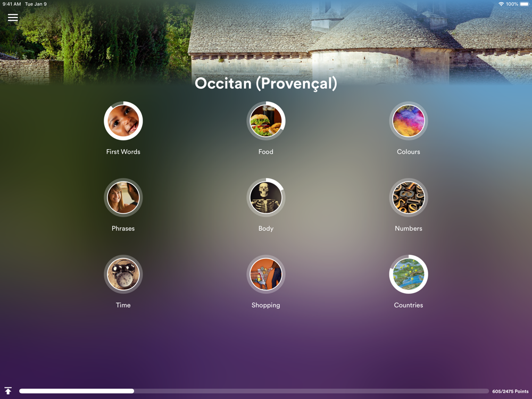Open the Body skeleton icon
The width and height of the screenshot is (532, 399).
tap(265, 197)
